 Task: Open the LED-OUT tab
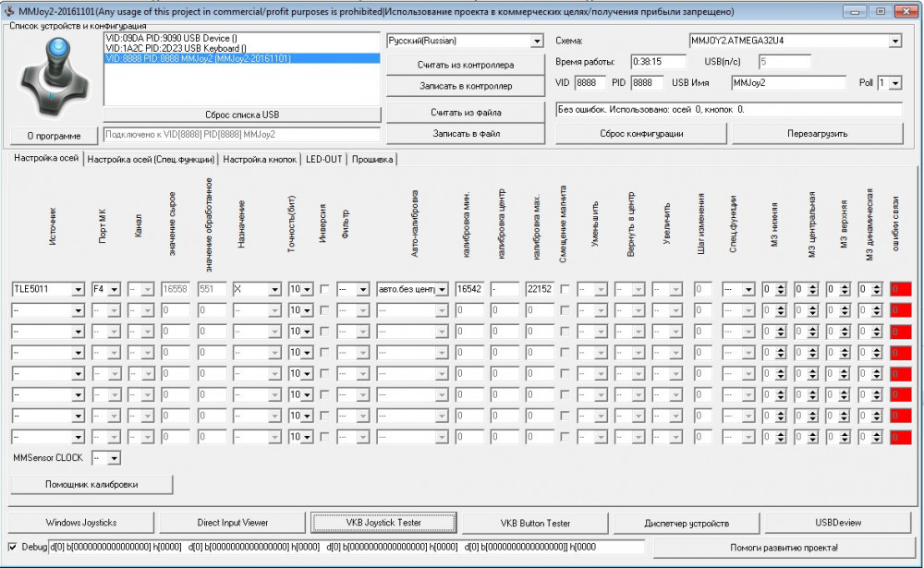point(323,159)
